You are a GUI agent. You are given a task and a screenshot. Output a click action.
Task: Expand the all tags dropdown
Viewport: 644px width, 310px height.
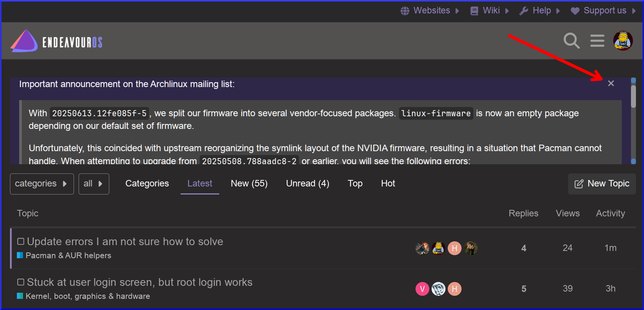pyautogui.click(x=94, y=184)
